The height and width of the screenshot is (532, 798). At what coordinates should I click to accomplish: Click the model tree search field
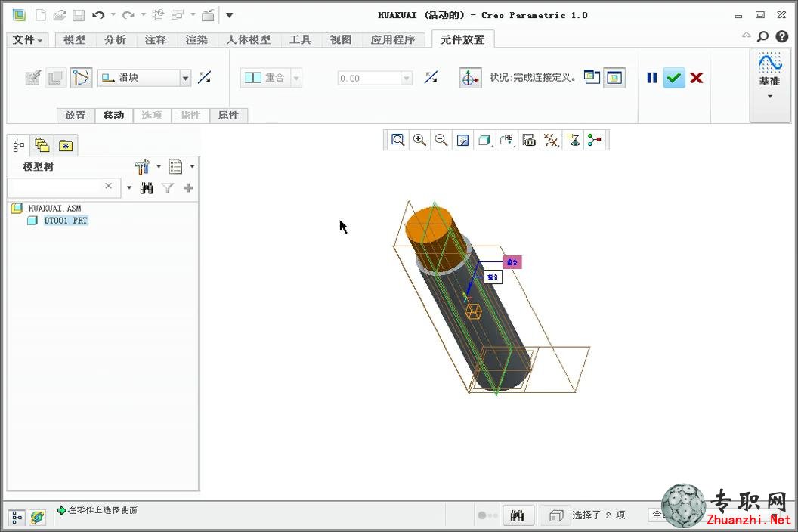64,188
